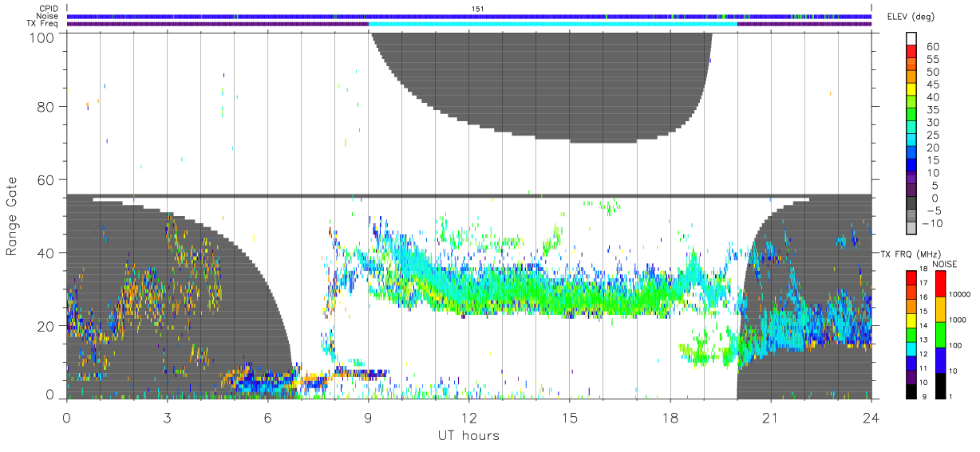
Task: Click the 25 value on the ELEV scale
Action: (x=933, y=136)
